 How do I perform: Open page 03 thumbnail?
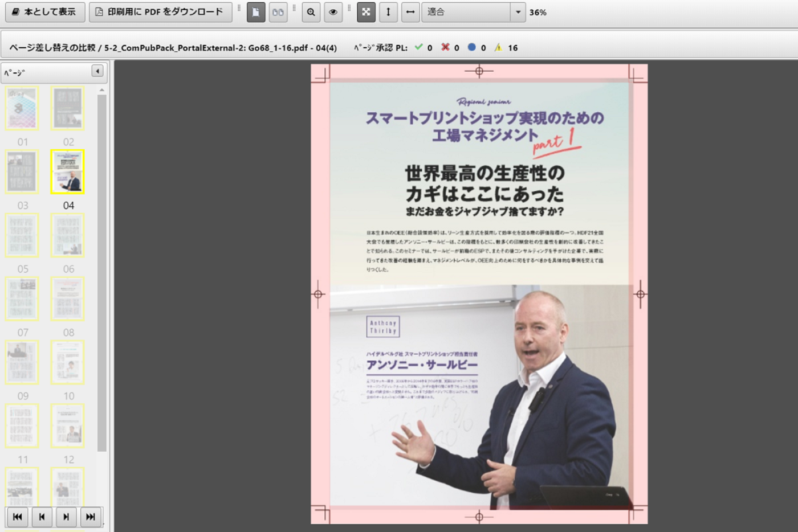[22, 171]
